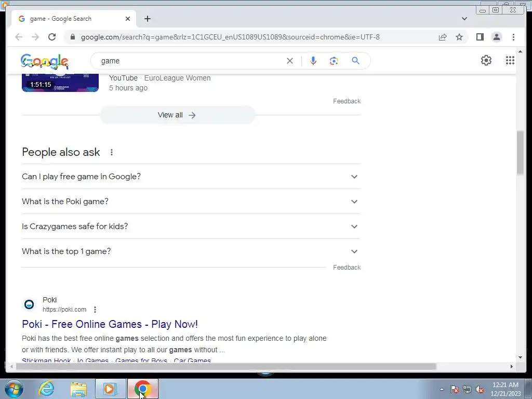Open the EuroLeague Women video thumbnail
532x399 pixels.
[x=60, y=83]
